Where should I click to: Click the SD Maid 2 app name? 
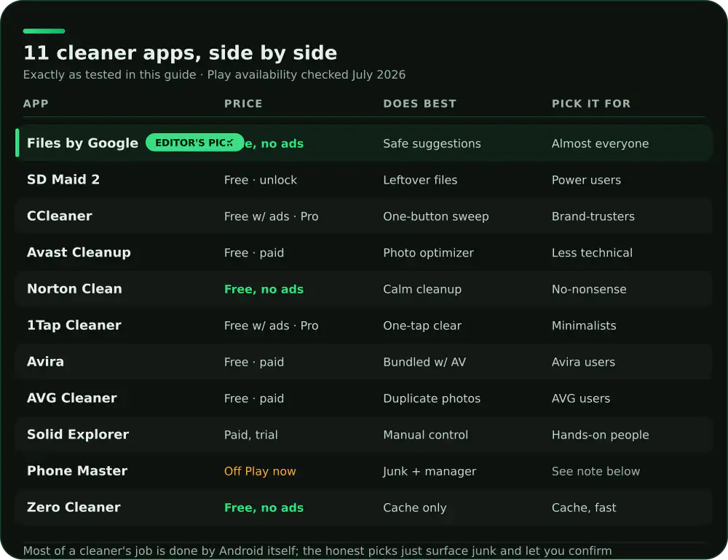[63, 179]
